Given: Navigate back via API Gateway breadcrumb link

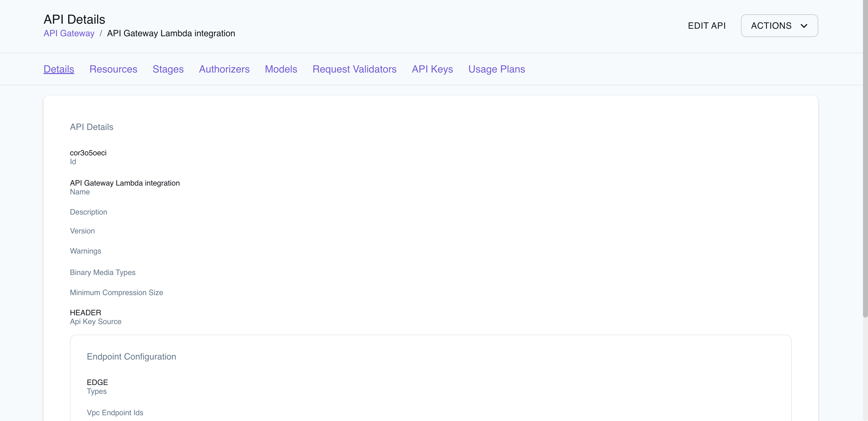Looking at the screenshot, I should [x=69, y=33].
